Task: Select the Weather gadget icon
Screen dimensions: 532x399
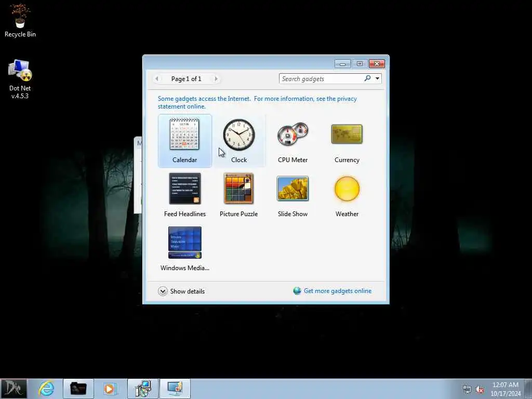Action: coord(347,189)
